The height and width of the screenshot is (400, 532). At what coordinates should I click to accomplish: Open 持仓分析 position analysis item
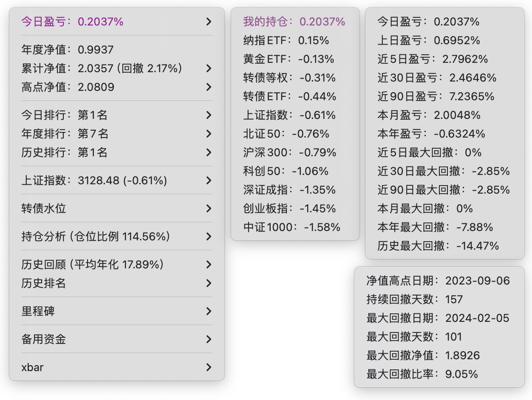pyautogui.click(x=96, y=237)
